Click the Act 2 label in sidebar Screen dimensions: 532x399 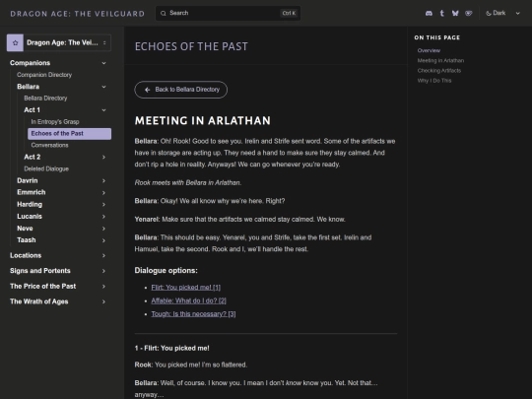pos(32,157)
